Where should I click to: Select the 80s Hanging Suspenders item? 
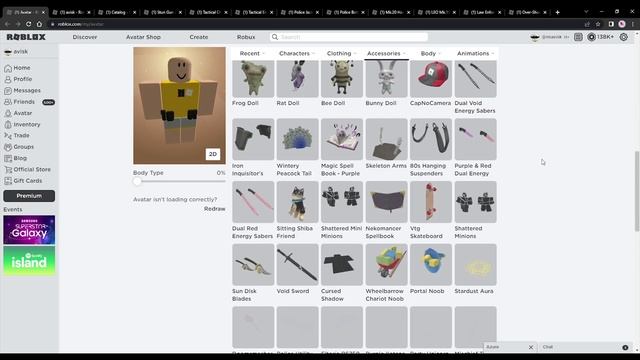(431, 148)
